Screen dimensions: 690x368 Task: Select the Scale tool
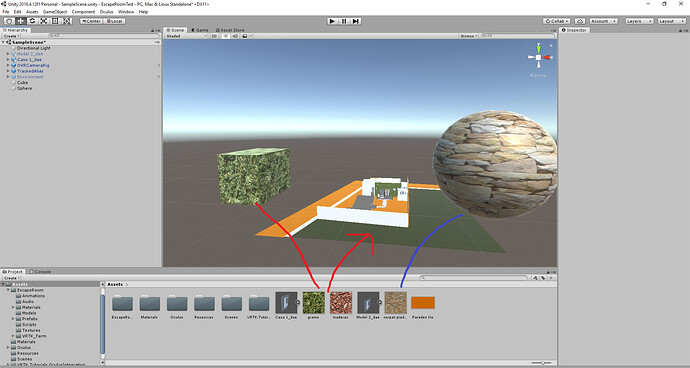[44, 21]
